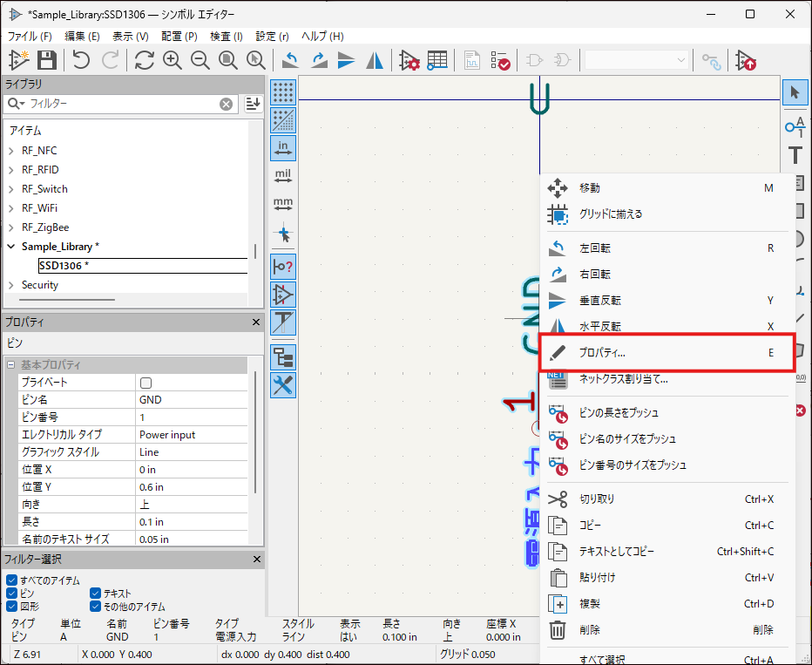The width and height of the screenshot is (812, 665).
Task: Close the プロパティ panel
Action: pyautogui.click(x=256, y=322)
